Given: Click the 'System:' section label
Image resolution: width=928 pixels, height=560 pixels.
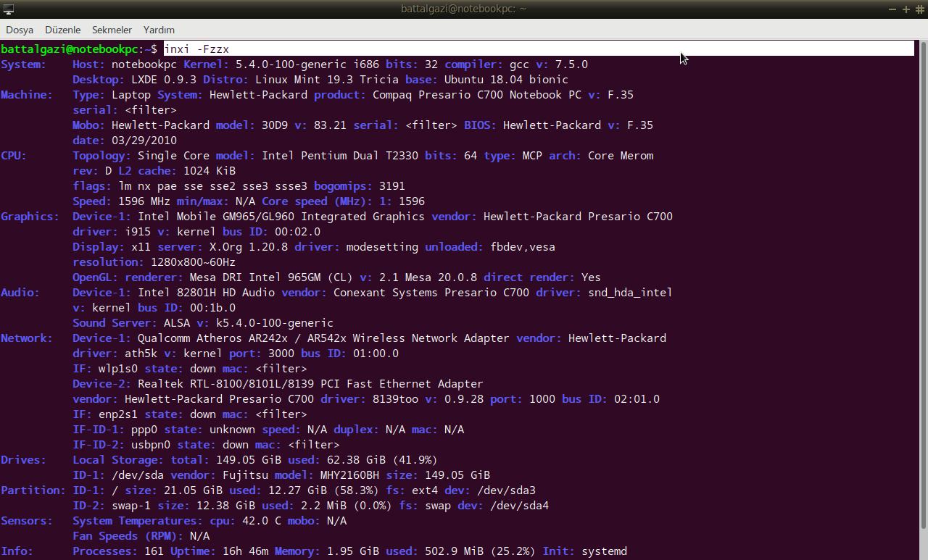Looking at the screenshot, I should (23, 64).
